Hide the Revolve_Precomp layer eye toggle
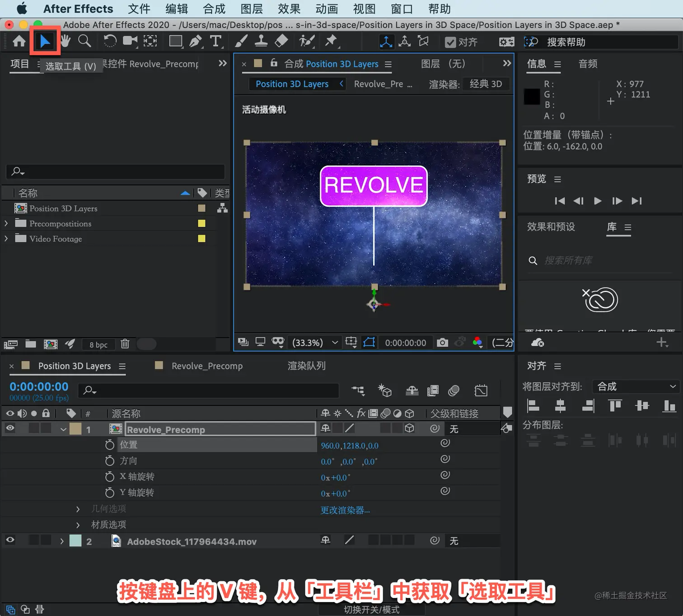The image size is (683, 616). (x=10, y=428)
